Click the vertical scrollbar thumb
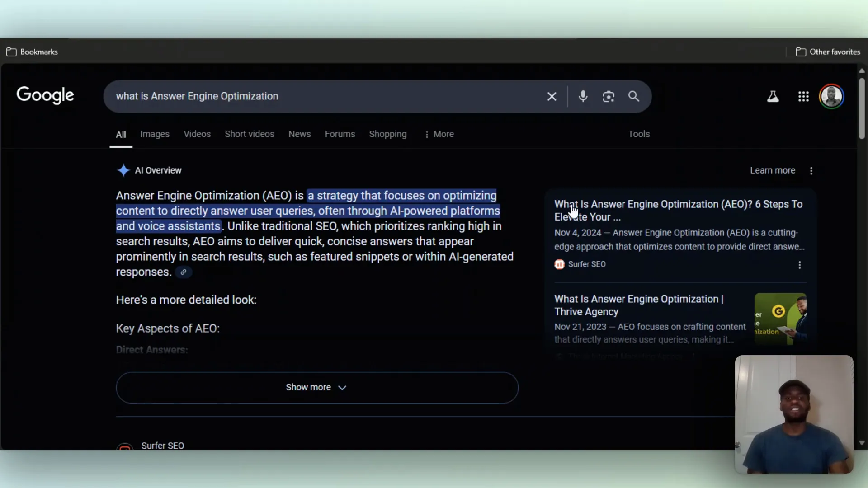This screenshot has width=868, height=488. pos(862,108)
